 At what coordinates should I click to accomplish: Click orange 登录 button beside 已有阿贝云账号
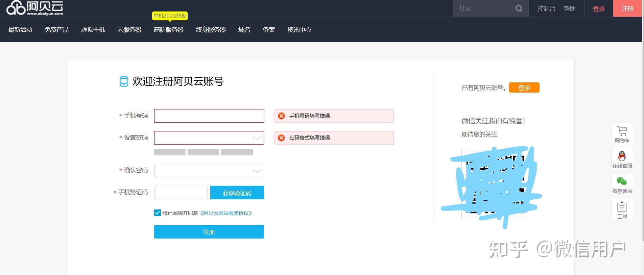[524, 87]
